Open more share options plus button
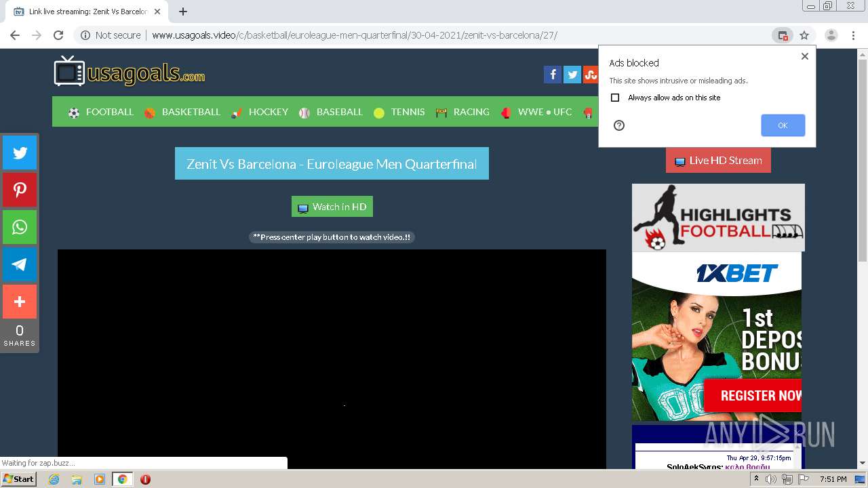The image size is (868, 488). [x=20, y=302]
